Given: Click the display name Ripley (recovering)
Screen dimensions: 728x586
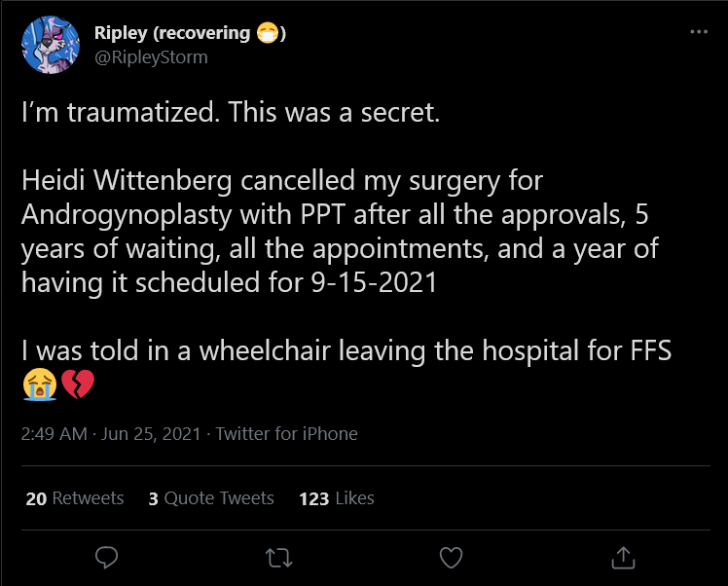Looking at the screenshot, I should click(190, 33).
